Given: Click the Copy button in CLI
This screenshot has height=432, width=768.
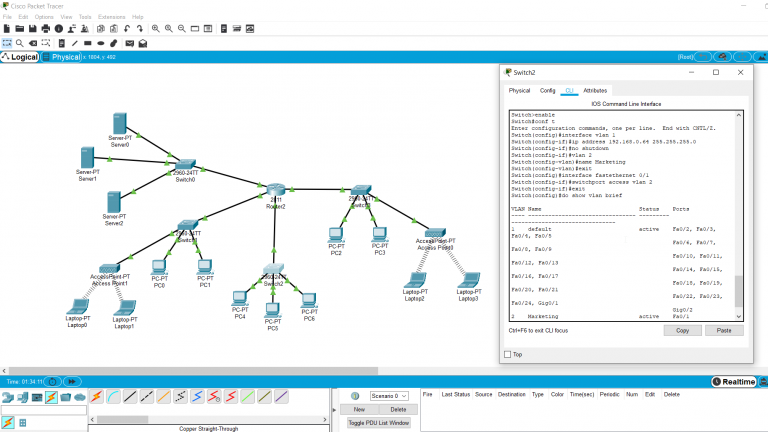Looking at the screenshot, I should pyautogui.click(x=682, y=331).
